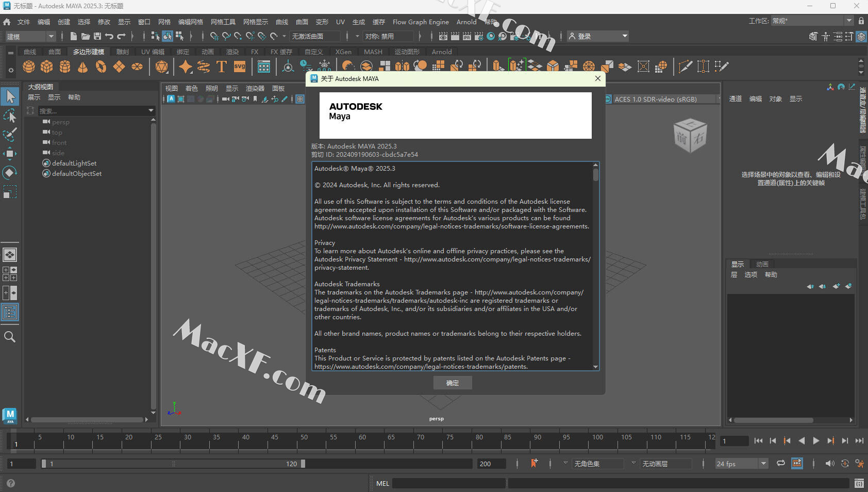The width and height of the screenshot is (868, 492).
Task: Toggle select by hierarchy mode
Action: 155,36
